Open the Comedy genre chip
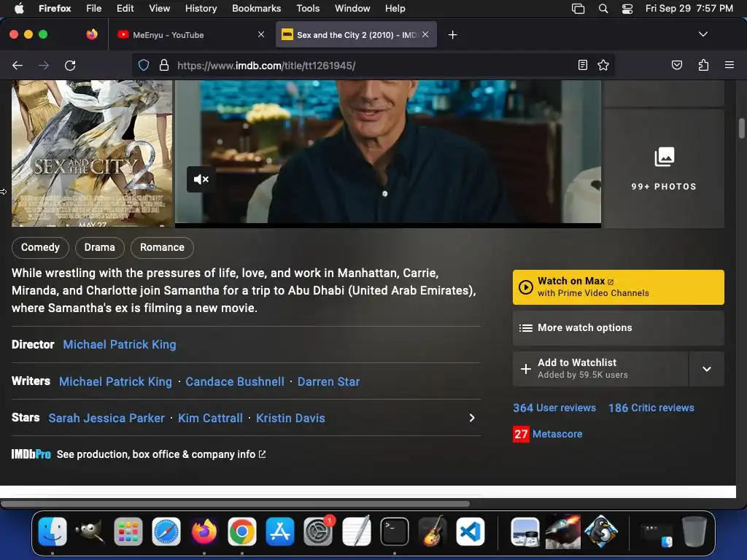The width and height of the screenshot is (747, 560). 41,248
